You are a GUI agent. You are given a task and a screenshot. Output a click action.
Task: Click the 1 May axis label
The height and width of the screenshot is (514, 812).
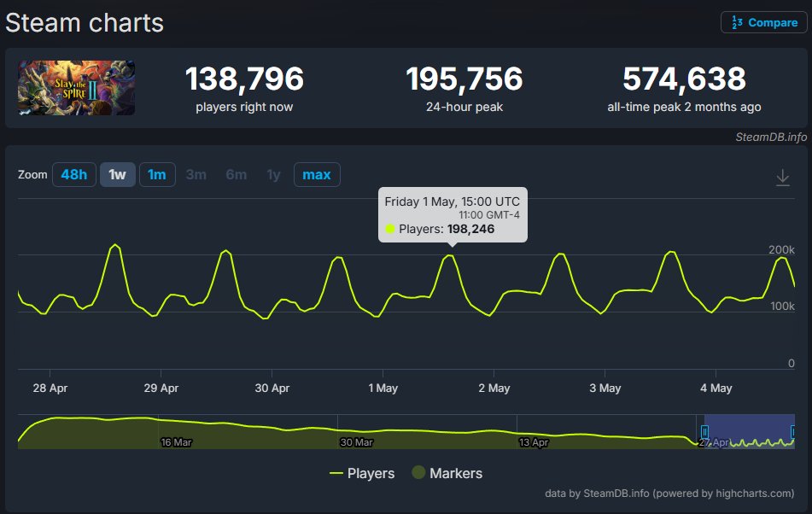pyautogui.click(x=383, y=388)
